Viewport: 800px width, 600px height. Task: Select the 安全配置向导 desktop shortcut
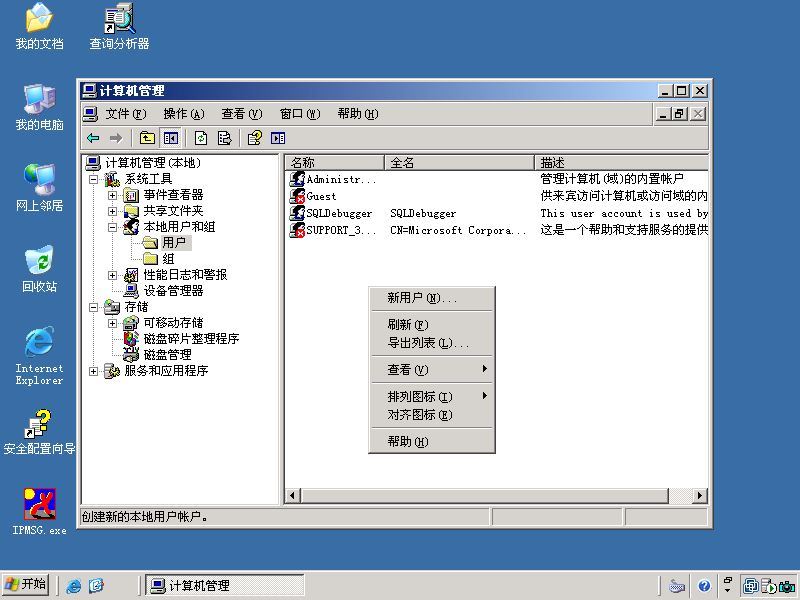pyautogui.click(x=39, y=432)
